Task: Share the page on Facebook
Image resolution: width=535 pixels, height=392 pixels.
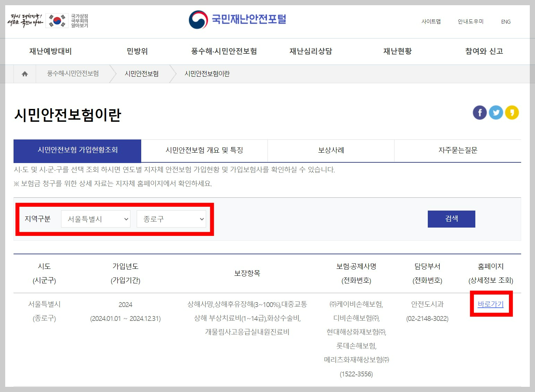Action: coord(480,112)
